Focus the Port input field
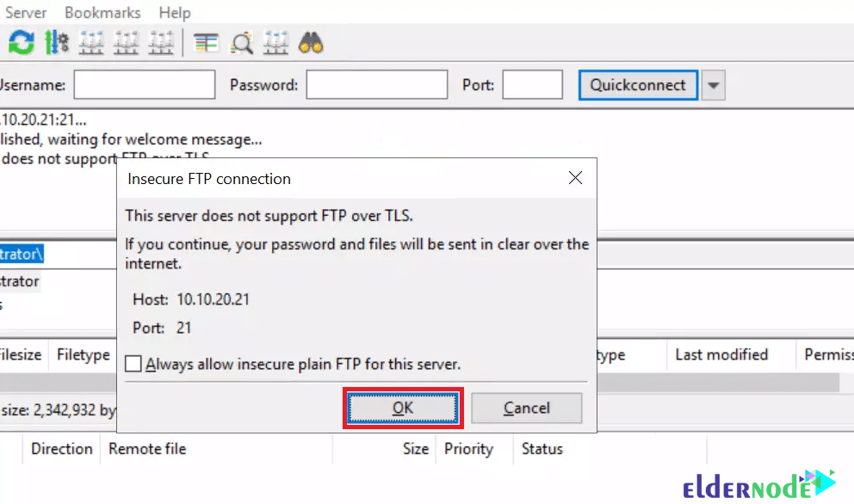854x504 pixels. tap(533, 84)
